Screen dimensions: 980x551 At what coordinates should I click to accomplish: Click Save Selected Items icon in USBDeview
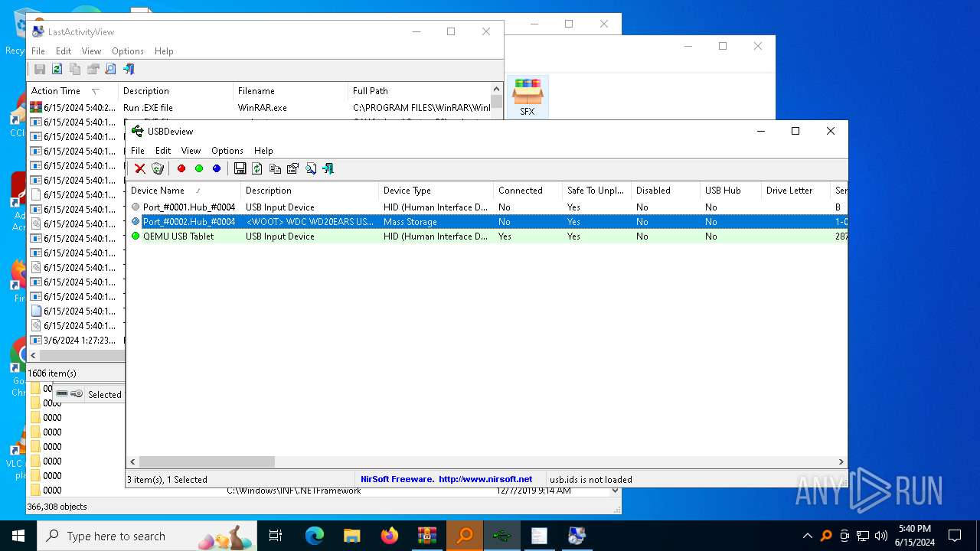coord(240,168)
